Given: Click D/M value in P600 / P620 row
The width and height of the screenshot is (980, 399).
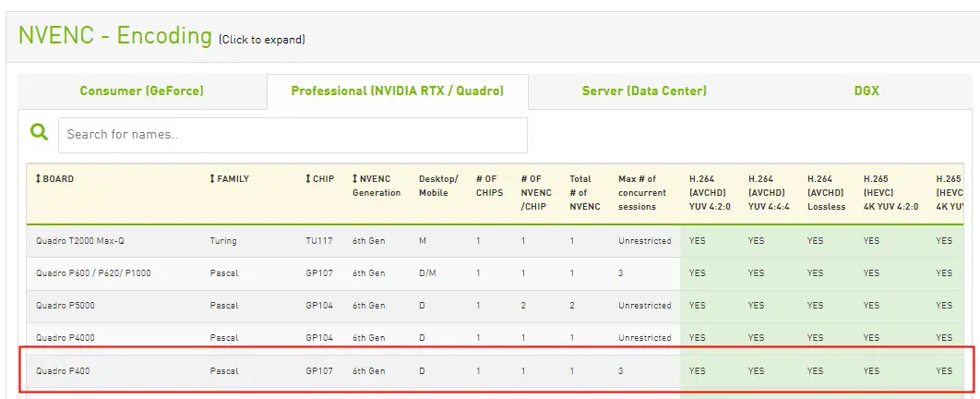Looking at the screenshot, I should [x=427, y=273].
